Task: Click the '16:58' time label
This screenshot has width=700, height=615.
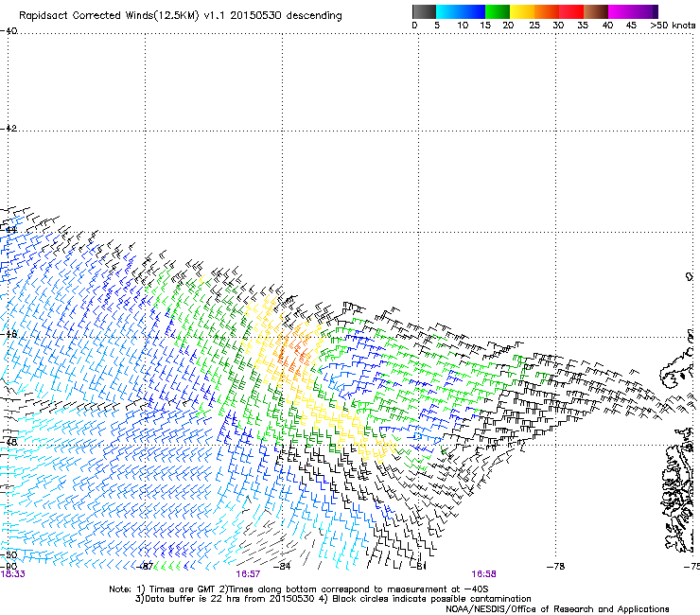Action: pos(484,574)
